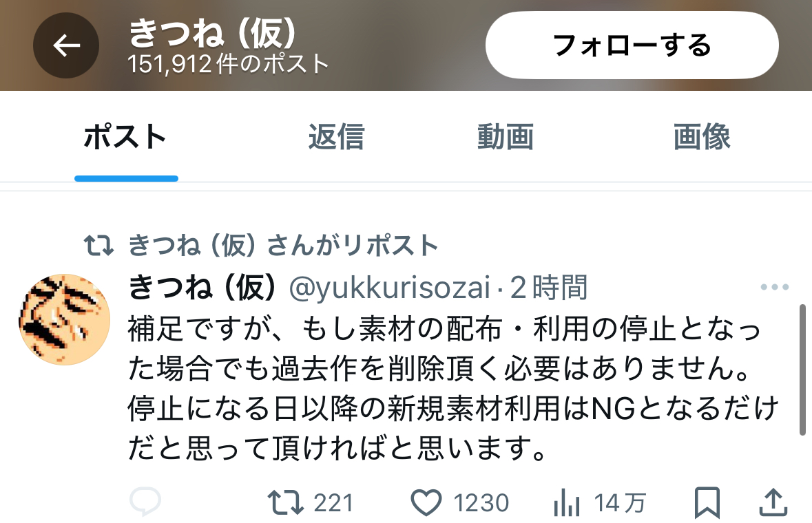The height and width of the screenshot is (523, 812).
Task: Open the post text starting 補足ですが
Action: pos(453,388)
